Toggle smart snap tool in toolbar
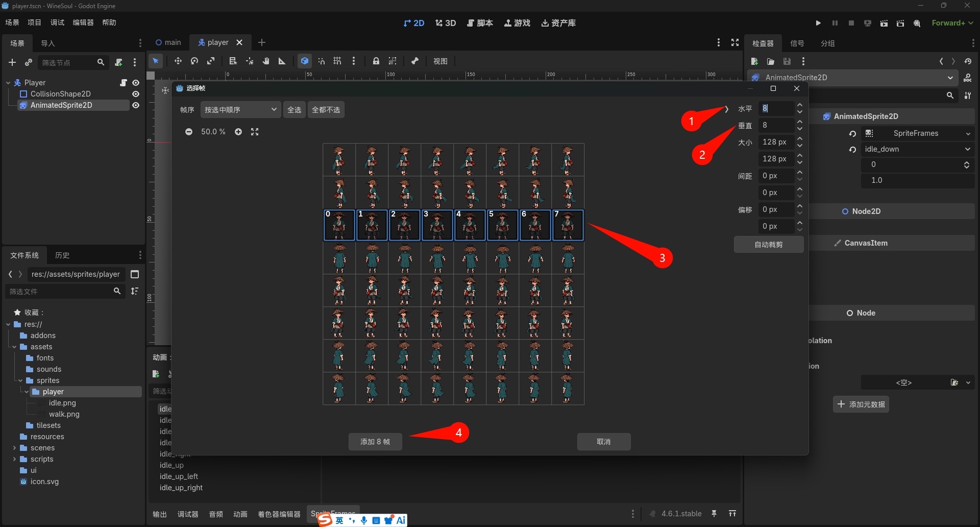This screenshot has height=527, width=980. tap(321, 61)
